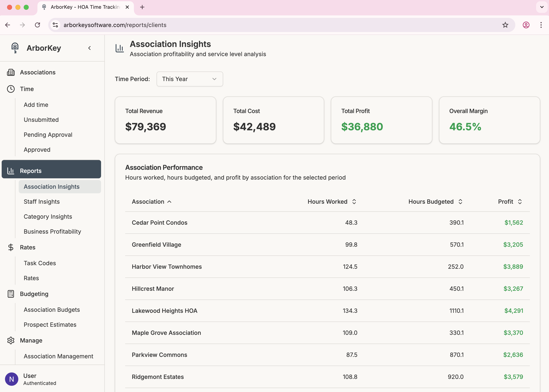
Task: Open the Time Period dropdown
Action: 190,79
